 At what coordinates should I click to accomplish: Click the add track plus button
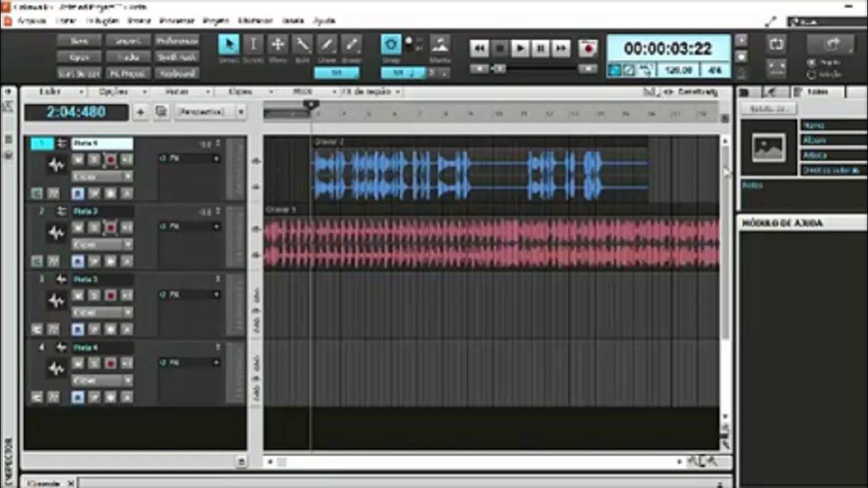click(x=140, y=112)
